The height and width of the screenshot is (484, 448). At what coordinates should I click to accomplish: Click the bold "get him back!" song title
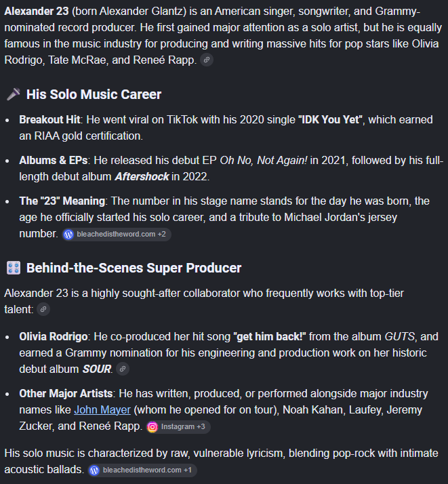click(270, 336)
